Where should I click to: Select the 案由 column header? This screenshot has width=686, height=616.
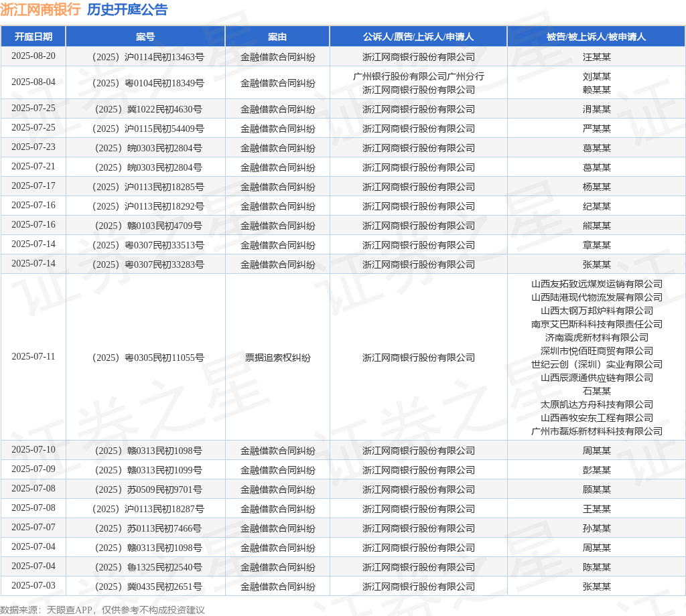(277, 37)
